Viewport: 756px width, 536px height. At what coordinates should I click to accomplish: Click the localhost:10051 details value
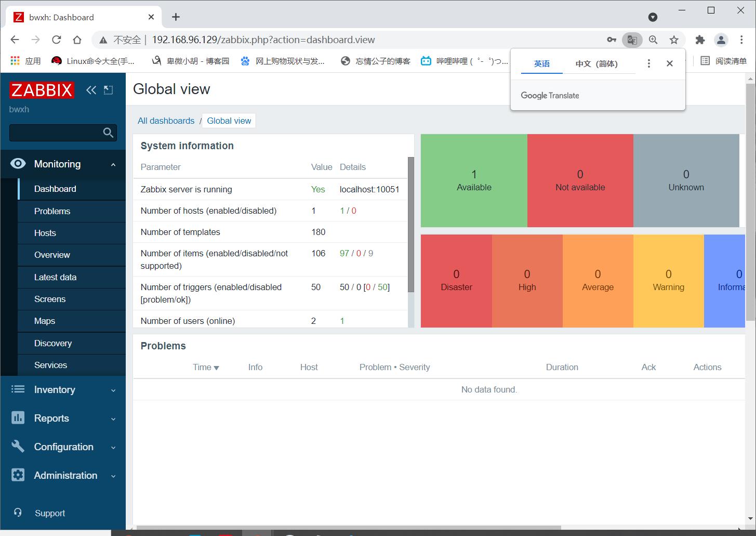pyautogui.click(x=369, y=189)
